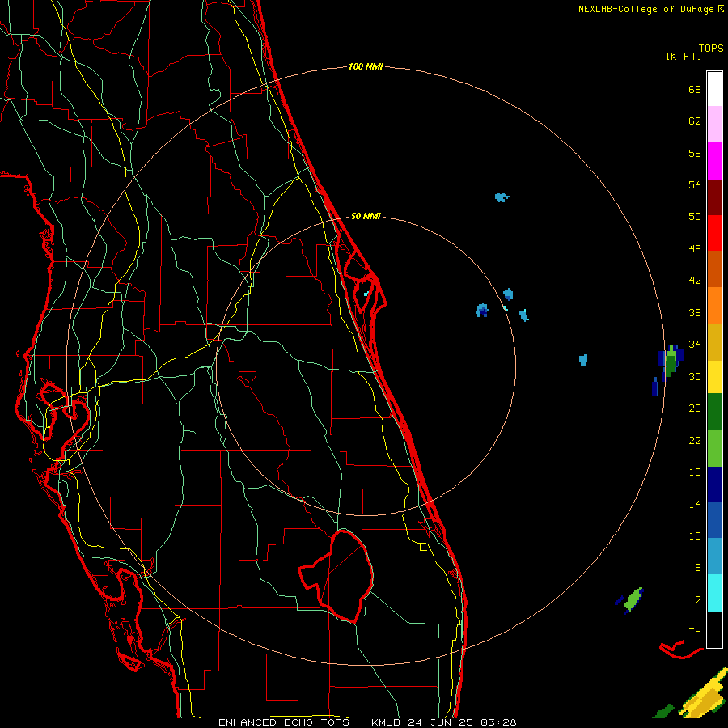Click the light pink legend swatch between 58 and 62
This screenshot has height=728, width=728.
tap(714, 124)
